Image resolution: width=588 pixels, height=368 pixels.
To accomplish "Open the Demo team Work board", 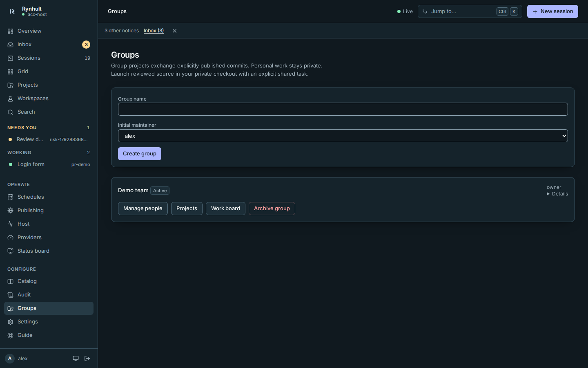I will pyautogui.click(x=225, y=209).
